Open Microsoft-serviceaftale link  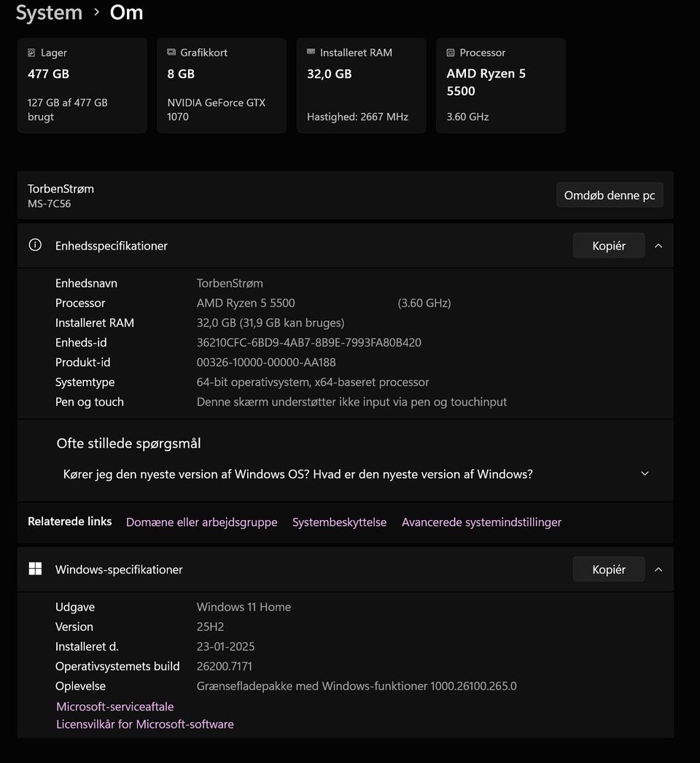115,706
